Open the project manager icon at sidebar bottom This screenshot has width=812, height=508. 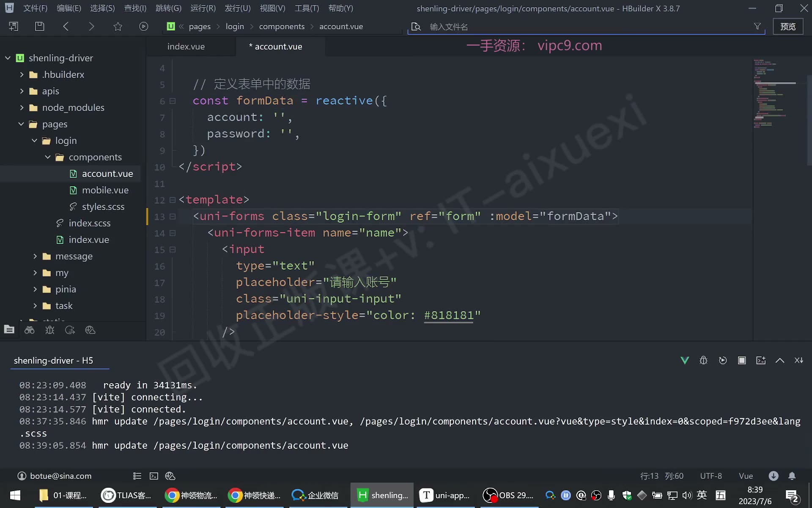point(9,330)
